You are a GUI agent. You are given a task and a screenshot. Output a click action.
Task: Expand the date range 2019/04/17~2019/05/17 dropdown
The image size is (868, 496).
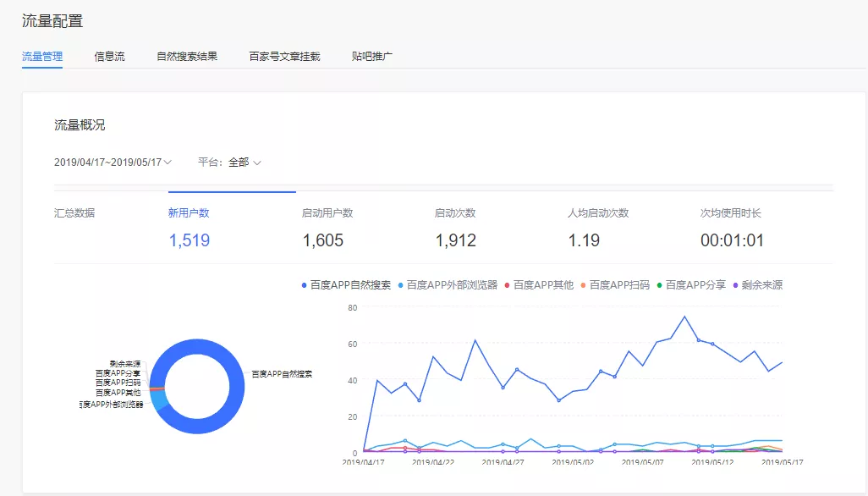[113, 162]
